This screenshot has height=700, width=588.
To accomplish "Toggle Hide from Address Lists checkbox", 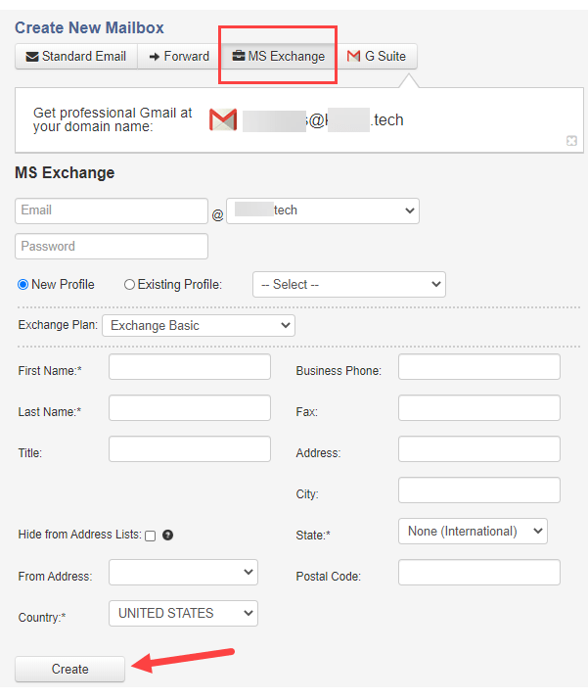I will [151, 536].
